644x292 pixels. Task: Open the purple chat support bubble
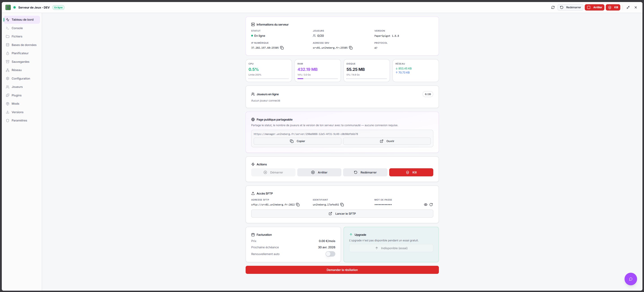tap(631, 279)
